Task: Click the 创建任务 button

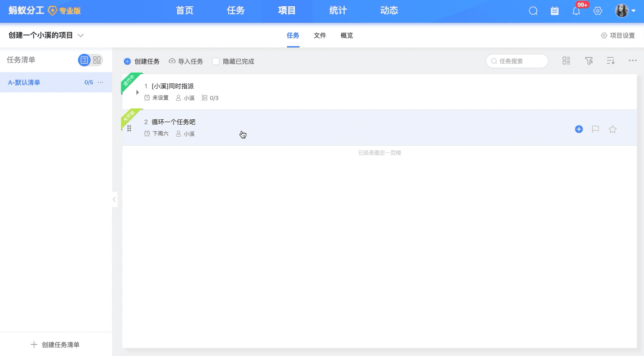Action: [141, 61]
